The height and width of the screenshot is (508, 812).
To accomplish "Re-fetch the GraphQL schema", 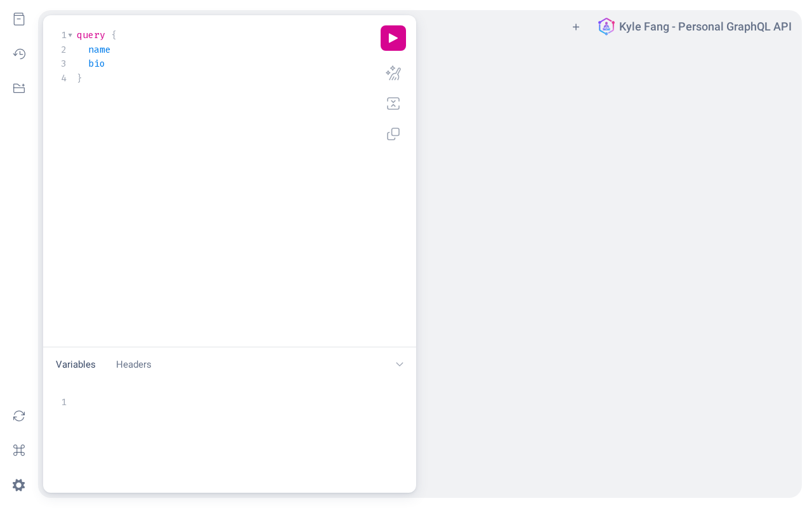I will [x=19, y=416].
